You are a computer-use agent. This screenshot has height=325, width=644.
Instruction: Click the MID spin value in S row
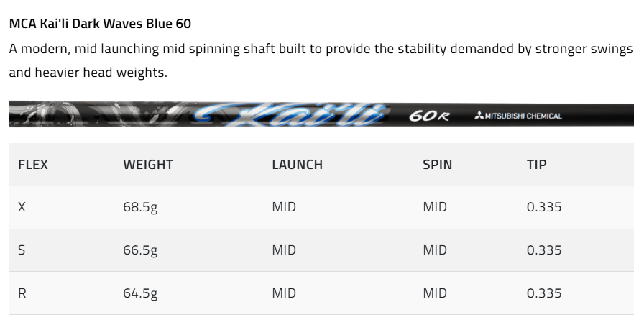click(435, 250)
